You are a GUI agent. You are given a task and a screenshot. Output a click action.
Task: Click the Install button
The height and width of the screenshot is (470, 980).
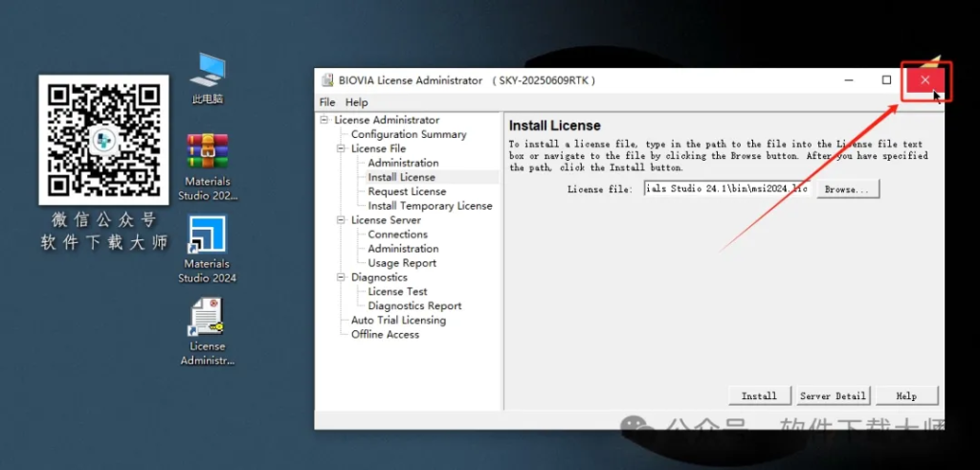click(x=759, y=396)
